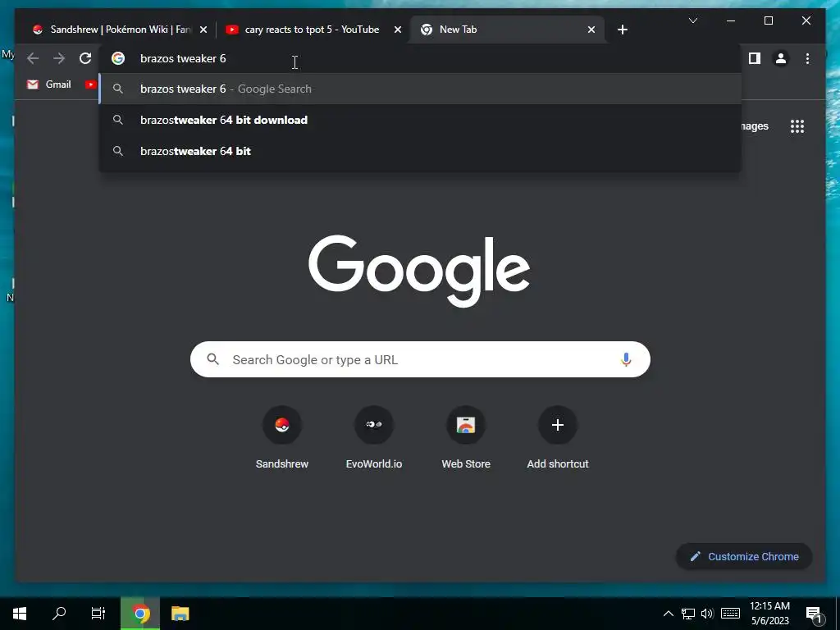Start voice search with the microphone
Image resolution: width=840 pixels, height=630 pixels.
click(x=626, y=359)
